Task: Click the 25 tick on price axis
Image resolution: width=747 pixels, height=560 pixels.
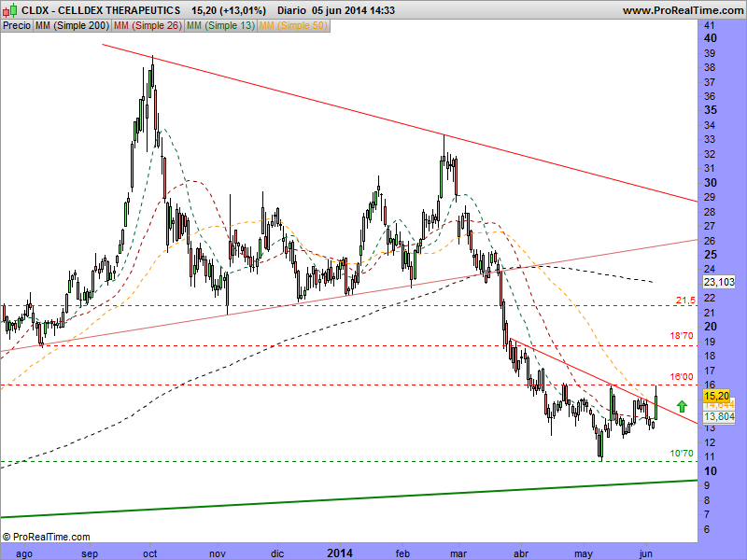Action: [711, 255]
